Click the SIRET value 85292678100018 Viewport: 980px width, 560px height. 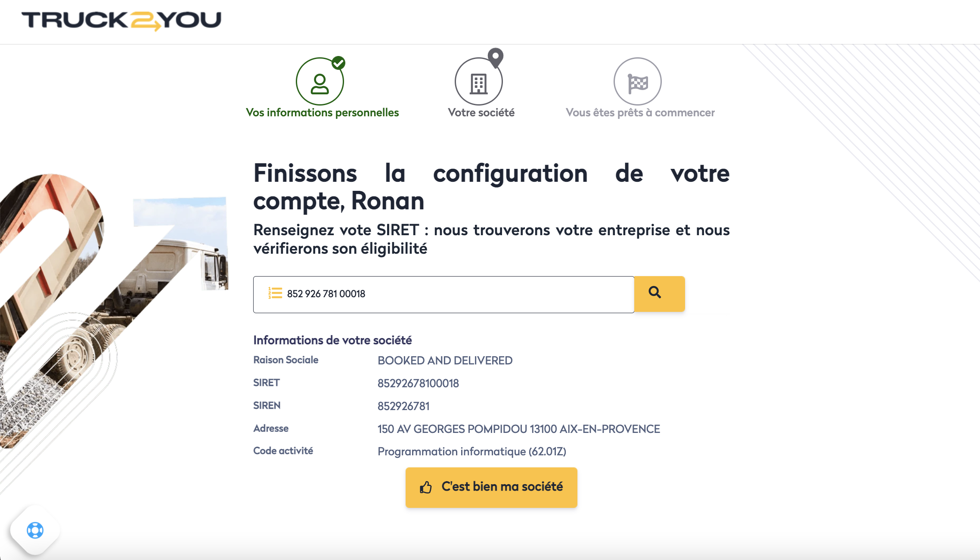[x=418, y=383]
